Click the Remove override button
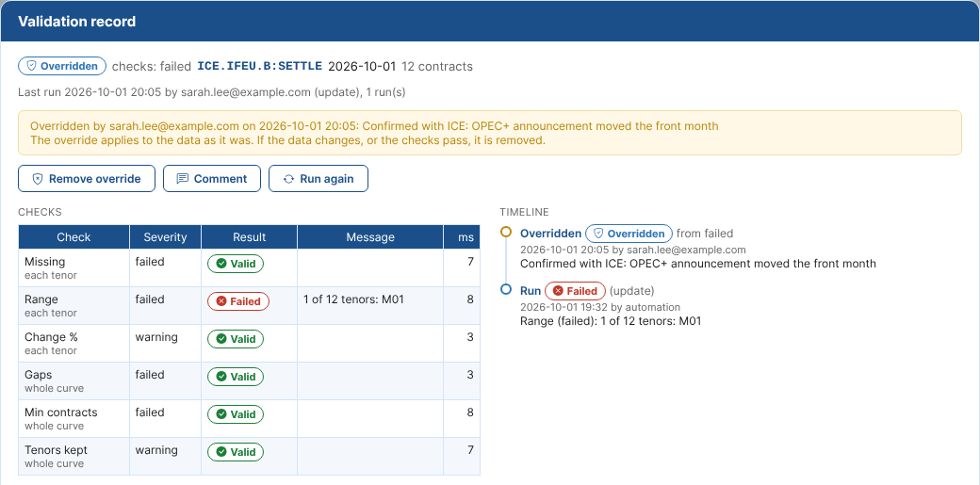This screenshot has width=980, height=485. (x=87, y=179)
